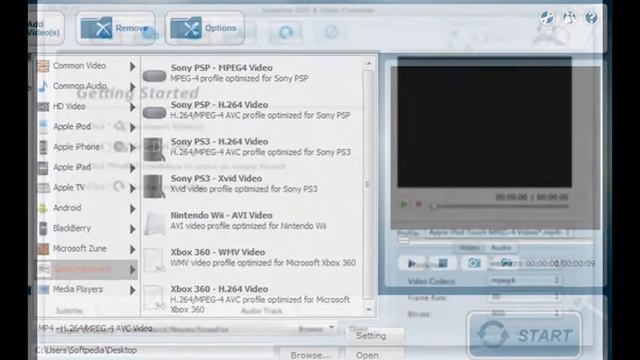This screenshot has width=640, height=360.
Task: Click the profile list scrollbar up arrow
Action: (x=369, y=63)
